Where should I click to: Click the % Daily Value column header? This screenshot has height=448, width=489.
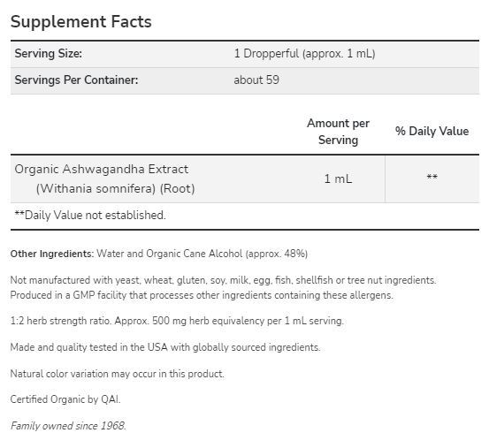(x=432, y=131)
